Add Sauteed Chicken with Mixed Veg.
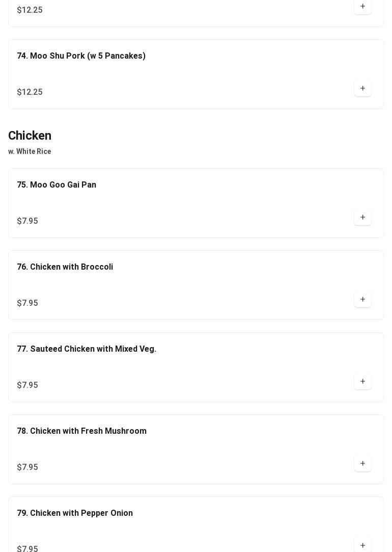The height and width of the screenshot is (552, 392). (362, 382)
